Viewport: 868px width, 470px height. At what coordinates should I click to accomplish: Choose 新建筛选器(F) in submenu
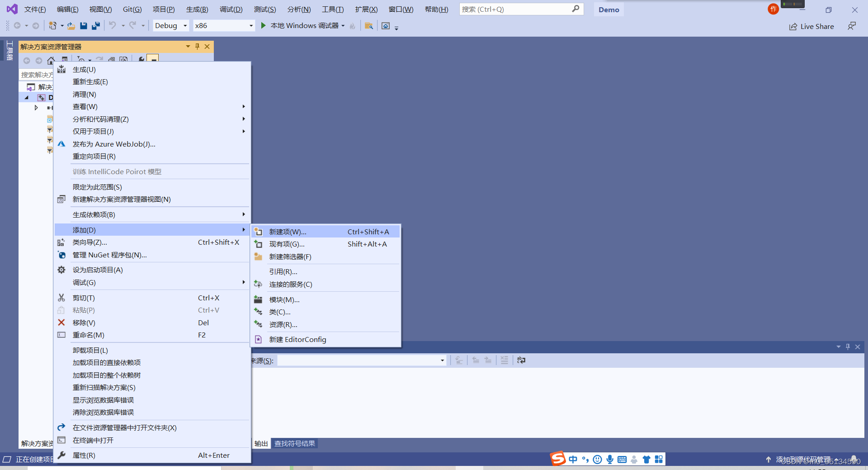coord(326,256)
